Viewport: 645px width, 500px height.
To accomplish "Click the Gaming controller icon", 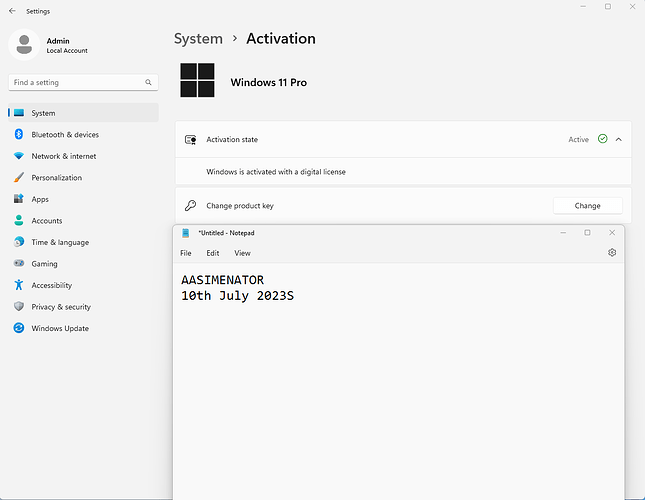I will pos(19,263).
